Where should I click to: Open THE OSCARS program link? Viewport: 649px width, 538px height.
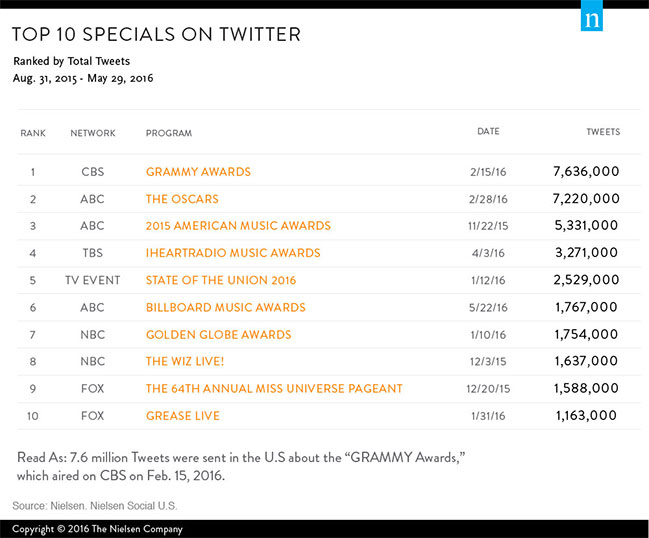pyautogui.click(x=182, y=199)
